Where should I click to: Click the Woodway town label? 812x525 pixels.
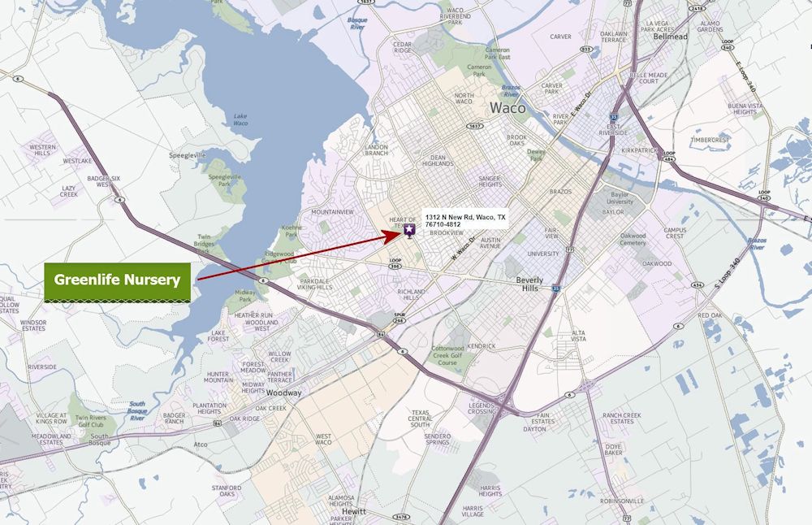(283, 393)
